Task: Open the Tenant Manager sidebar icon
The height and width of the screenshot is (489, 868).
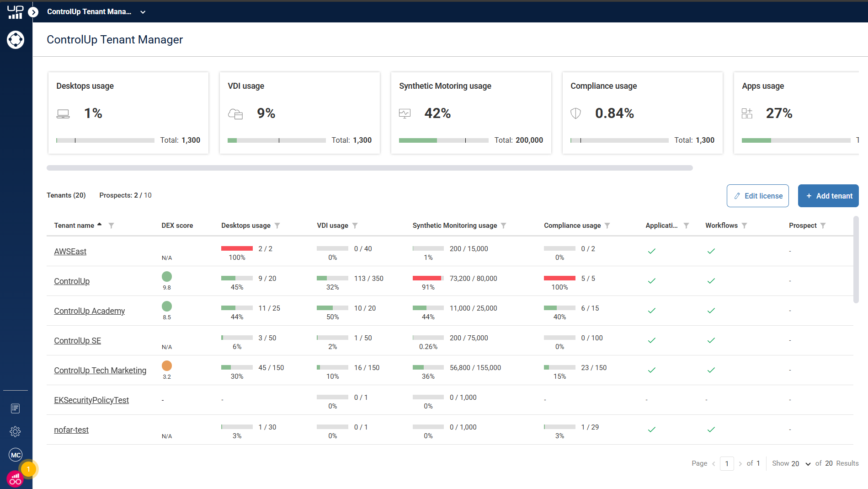Action: click(16, 40)
